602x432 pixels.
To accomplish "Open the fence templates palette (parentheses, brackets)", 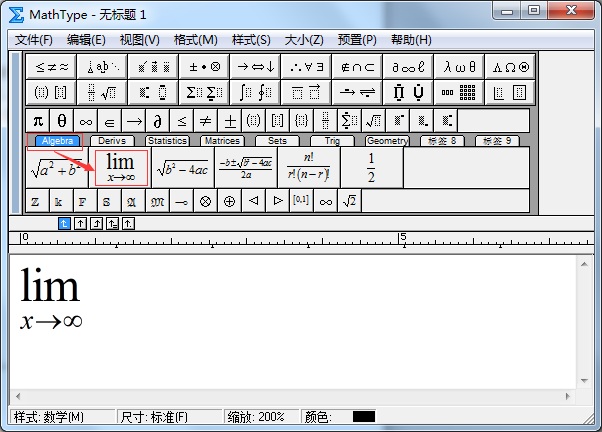I will 51,92.
